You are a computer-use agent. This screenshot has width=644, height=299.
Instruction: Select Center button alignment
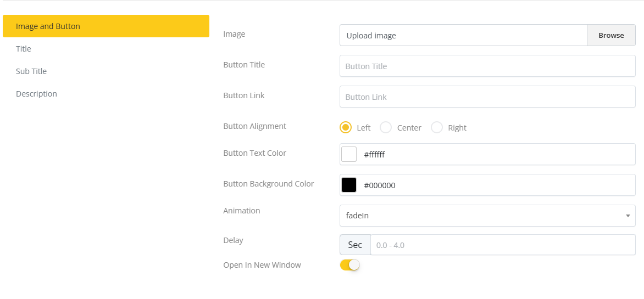click(x=386, y=127)
